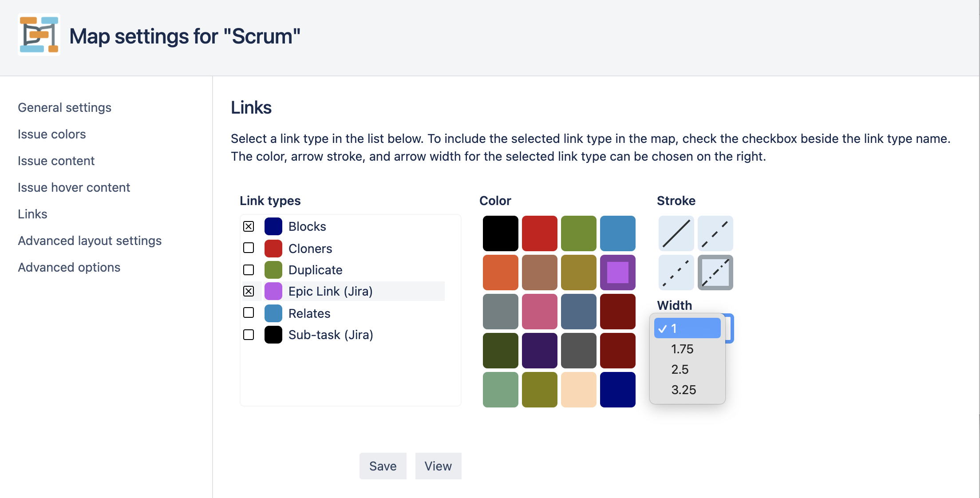Select the solid line stroke icon
The width and height of the screenshot is (980, 498).
tap(676, 233)
